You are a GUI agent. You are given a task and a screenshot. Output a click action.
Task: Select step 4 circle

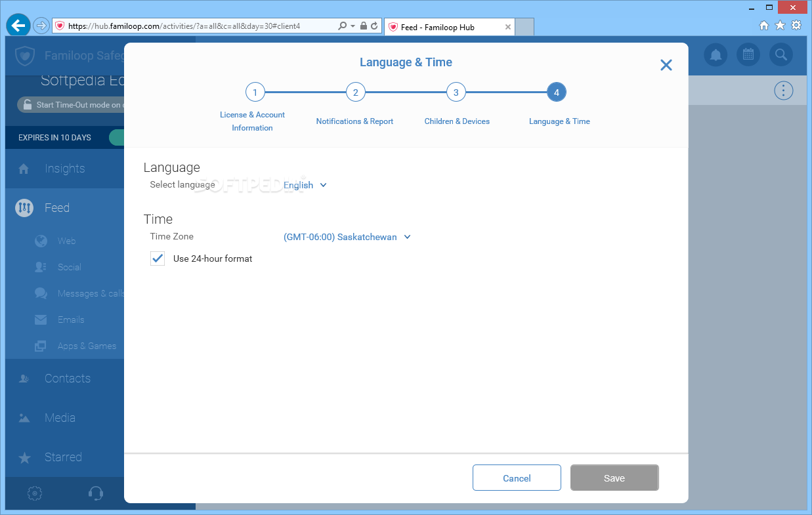(x=557, y=93)
